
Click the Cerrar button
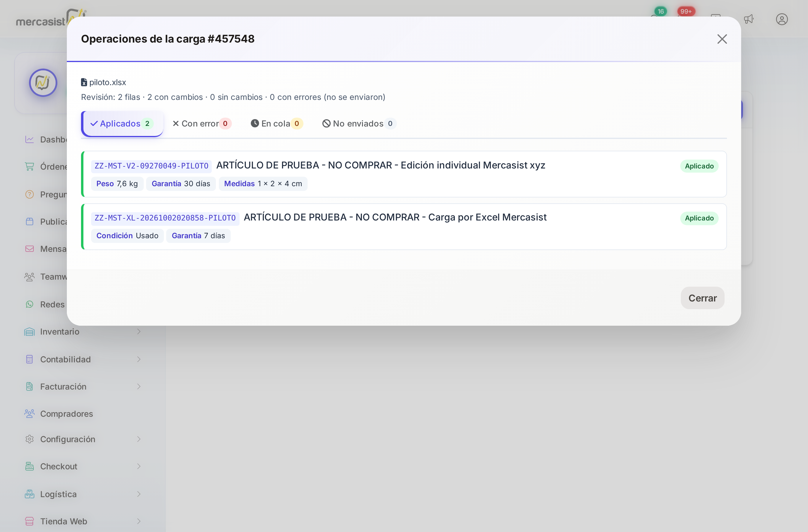pyautogui.click(x=702, y=298)
